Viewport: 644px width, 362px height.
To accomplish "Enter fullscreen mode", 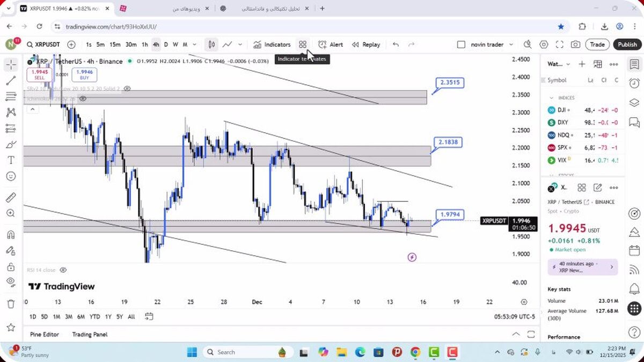I will coord(559,45).
